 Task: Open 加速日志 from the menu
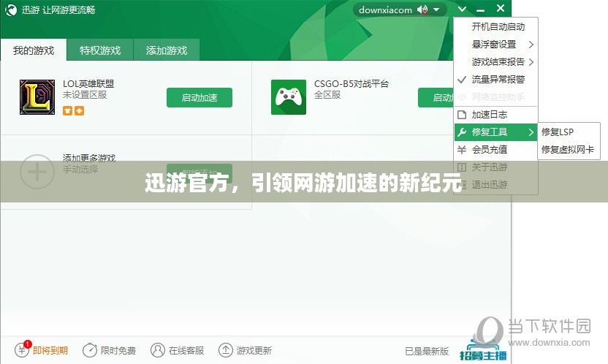coord(495,114)
